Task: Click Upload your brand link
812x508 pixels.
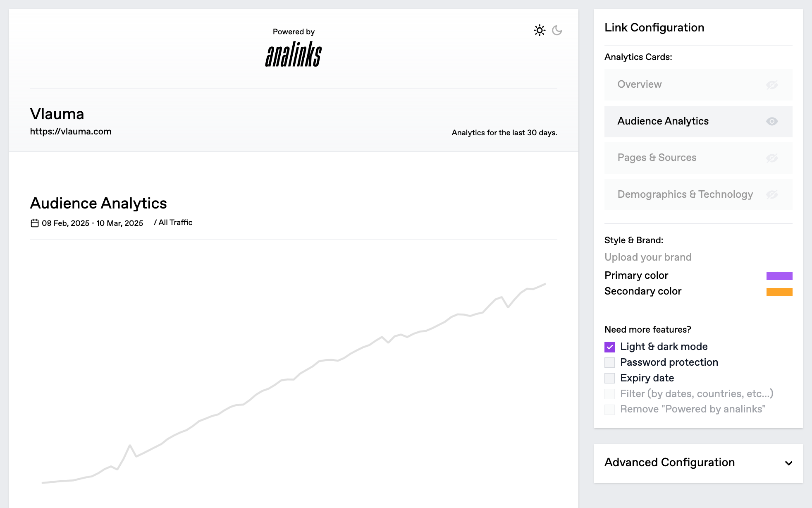Action: (648, 257)
